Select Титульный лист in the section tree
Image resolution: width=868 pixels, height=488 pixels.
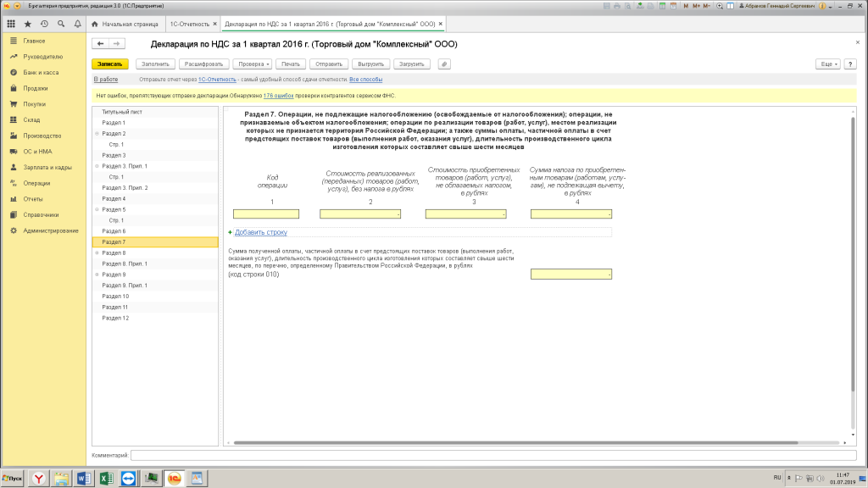pos(155,112)
